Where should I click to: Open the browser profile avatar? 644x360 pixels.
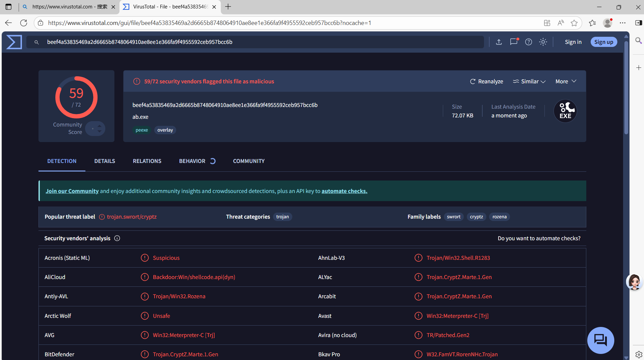tap(608, 23)
